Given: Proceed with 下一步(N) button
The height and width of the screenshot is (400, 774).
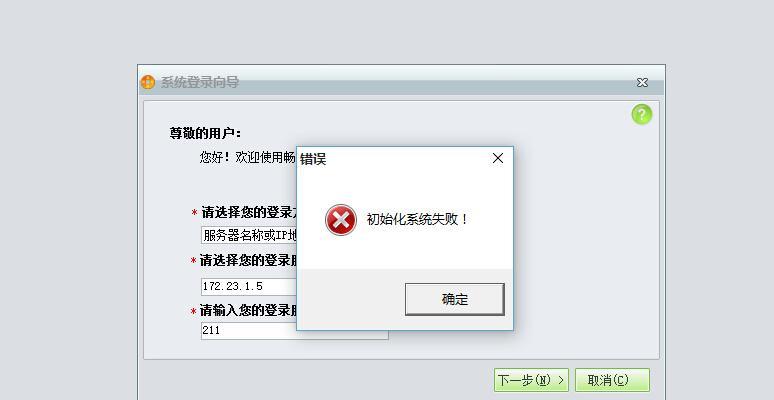Looking at the screenshot, I should pos(531,380).
